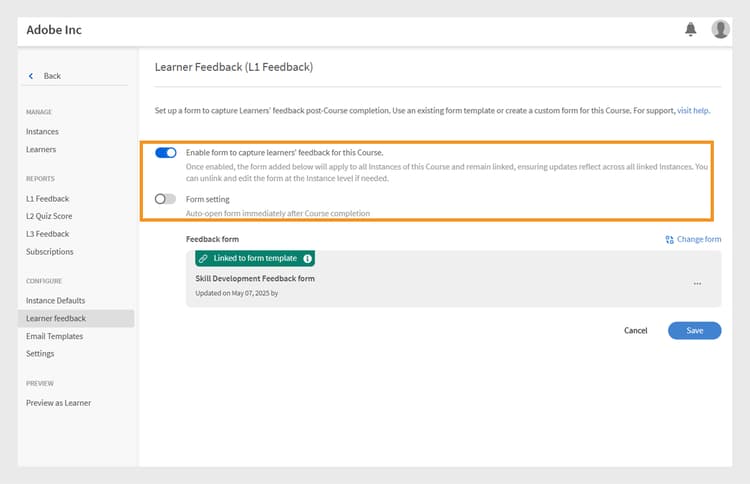Click the Cancel button

click(x=635, y=330)
